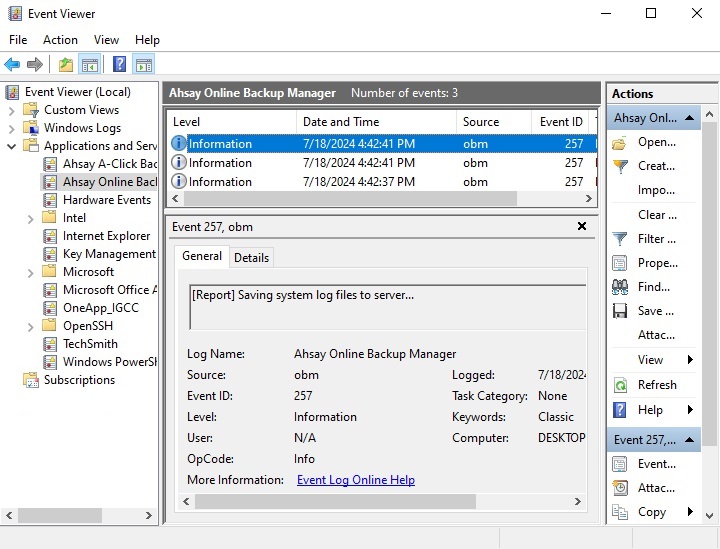Click the Create Custom View funnel icon

(619, 166)
